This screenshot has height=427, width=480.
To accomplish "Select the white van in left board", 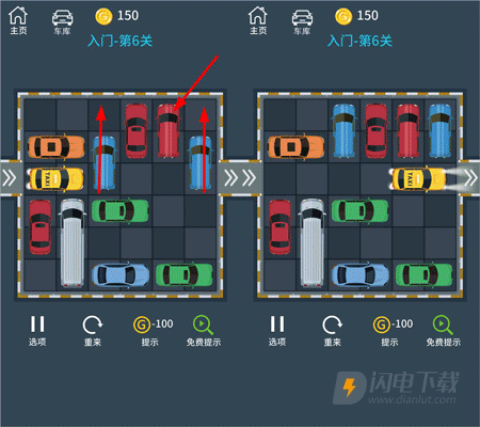I will tap(72, 243).
